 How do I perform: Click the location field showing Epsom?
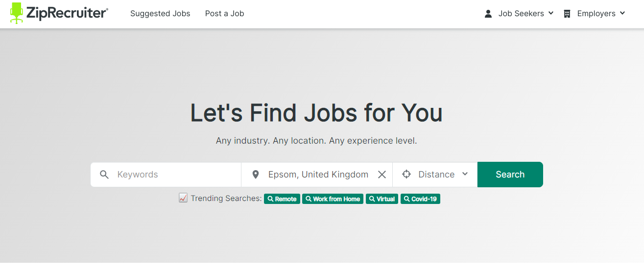click(x=318, y=175)
